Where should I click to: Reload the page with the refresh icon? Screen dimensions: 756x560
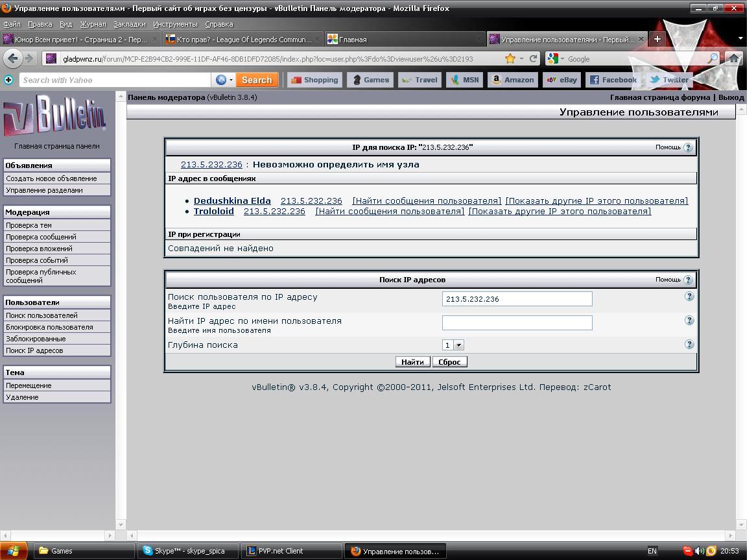pos(533,58)
